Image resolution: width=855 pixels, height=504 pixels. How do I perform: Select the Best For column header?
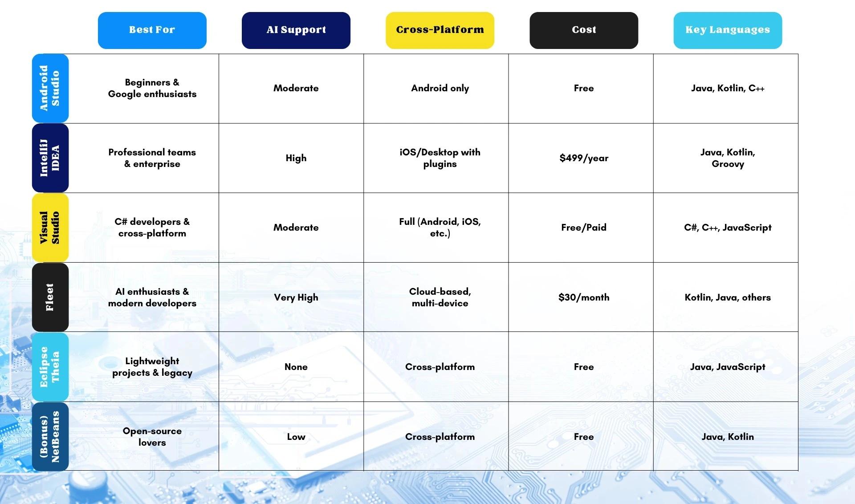(152, 30)
